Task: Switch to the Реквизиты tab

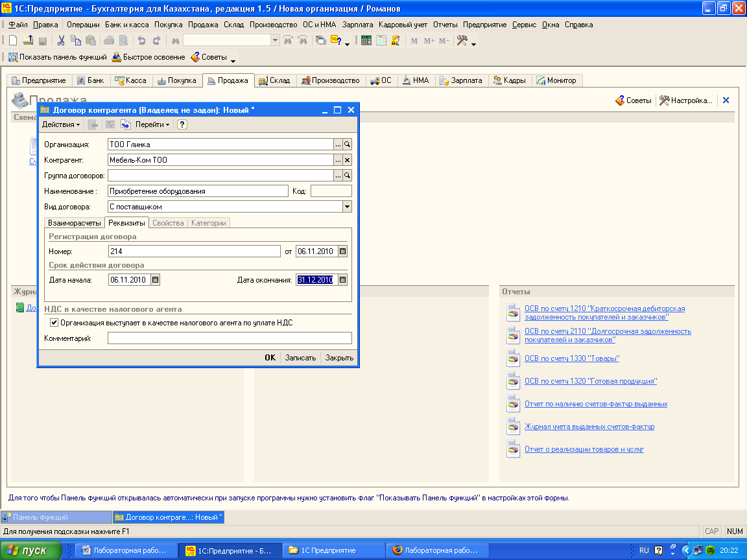Action: [x=126, y=223]
